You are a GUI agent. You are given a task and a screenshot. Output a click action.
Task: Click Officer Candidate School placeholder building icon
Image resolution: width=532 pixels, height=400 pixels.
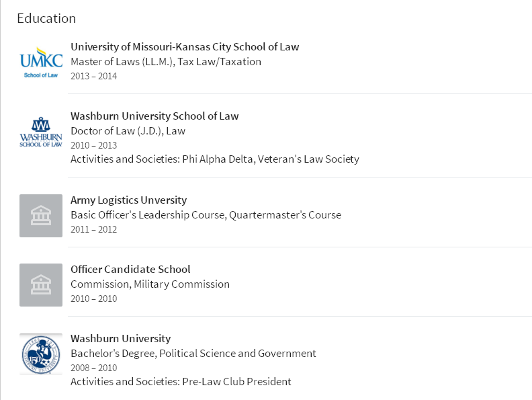41,285
